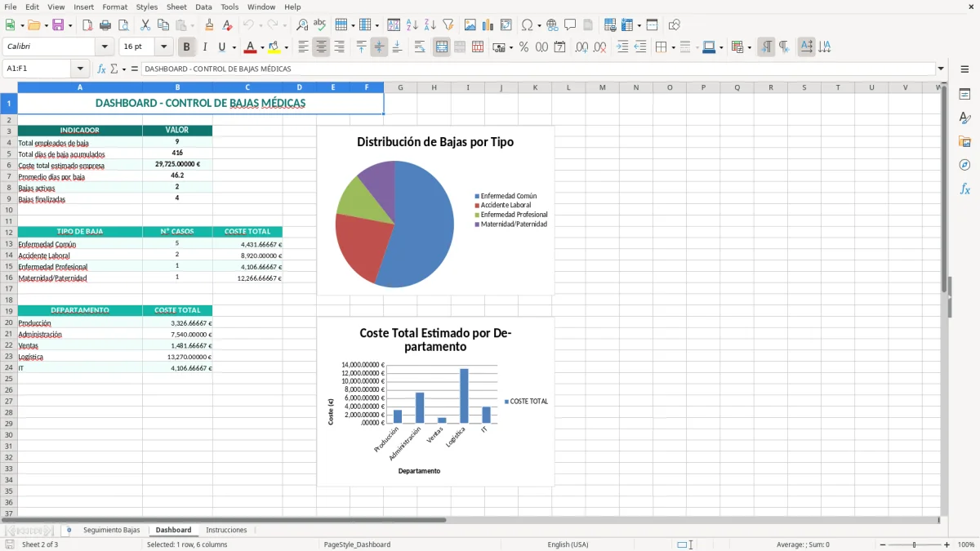This screenshot has width=980, height=551.
Task: Click the pie chart
Action: (394, 224)
